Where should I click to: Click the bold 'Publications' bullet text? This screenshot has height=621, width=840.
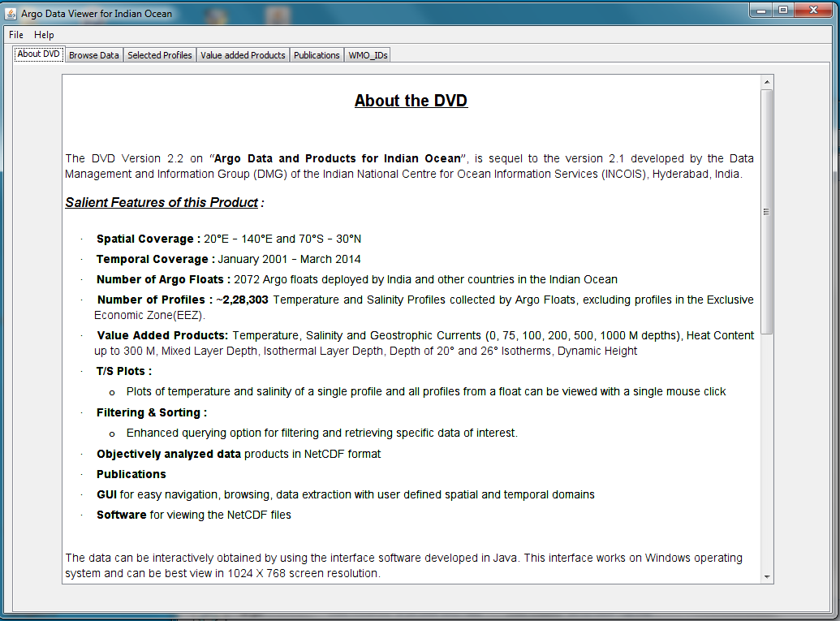point(131,475)
